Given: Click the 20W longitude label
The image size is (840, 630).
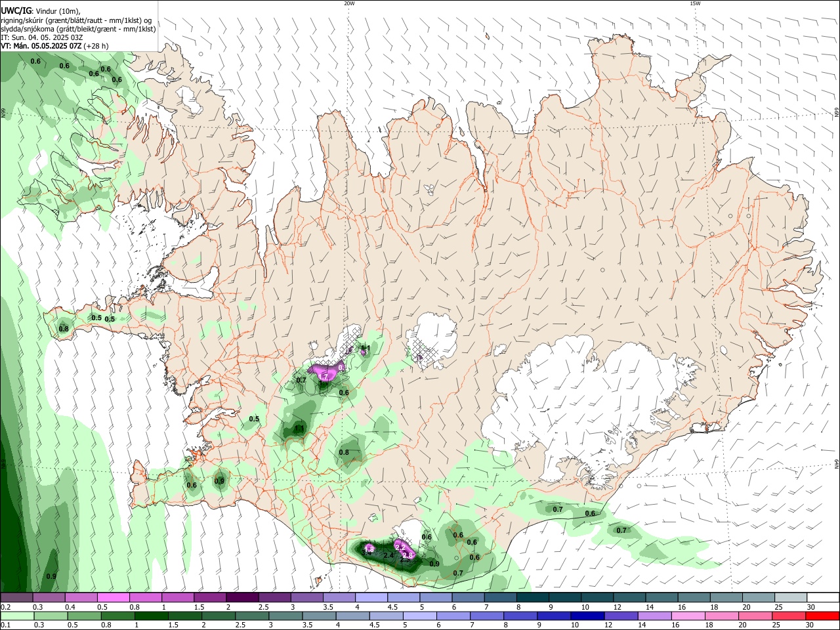Looking at the screenshot, I should (349, 3).
